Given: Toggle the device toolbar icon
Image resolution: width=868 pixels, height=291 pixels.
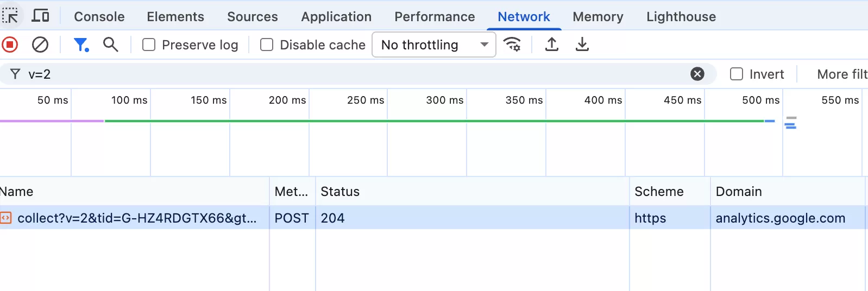Looking at the screenshot, I should point(40,16).
